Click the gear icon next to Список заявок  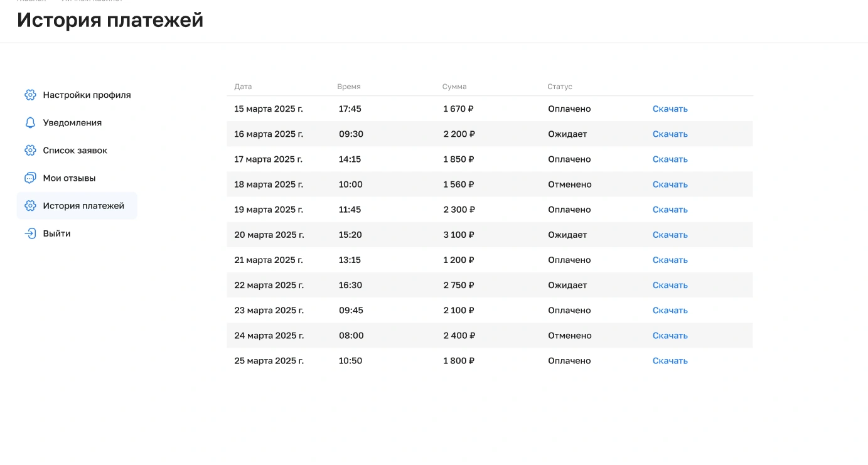click(x=30, y=151)
